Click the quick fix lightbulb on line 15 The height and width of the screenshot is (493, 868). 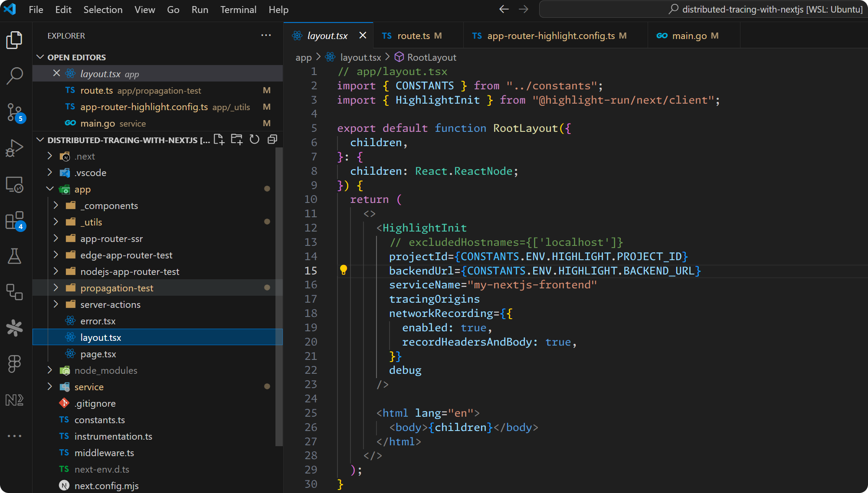tap(344, 270)
